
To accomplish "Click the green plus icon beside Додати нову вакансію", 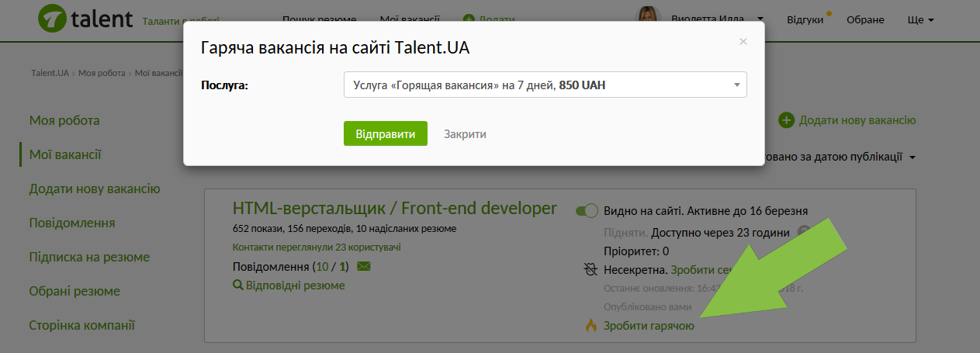I will [x=787, y=120].
